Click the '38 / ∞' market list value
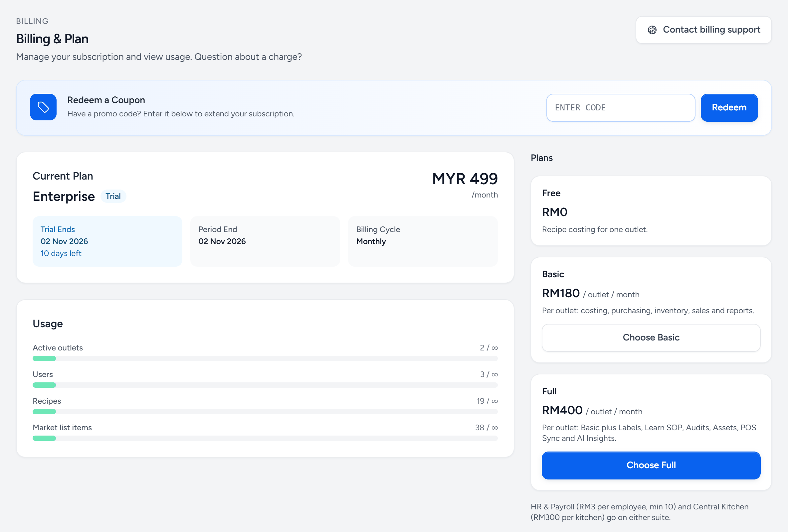Image resolution: width=788 pixels, height=532 pixels. (x=486, y=428)
